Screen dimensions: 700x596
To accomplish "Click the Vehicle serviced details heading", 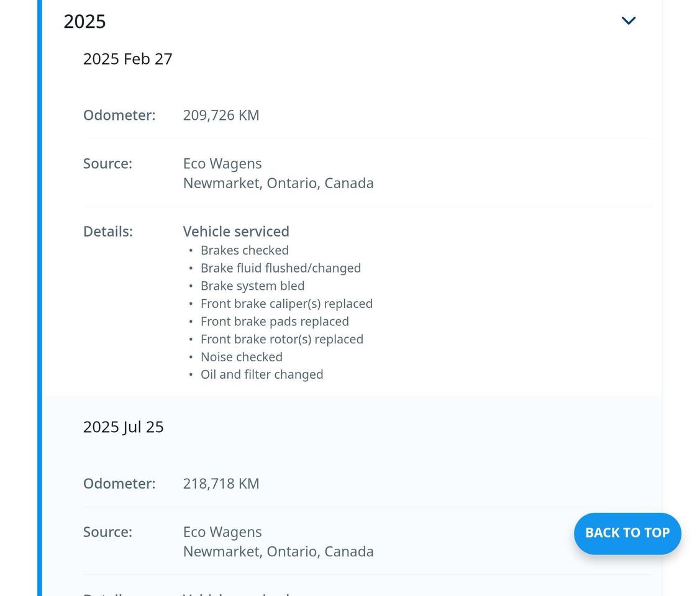I will click(x=236, y=232).
